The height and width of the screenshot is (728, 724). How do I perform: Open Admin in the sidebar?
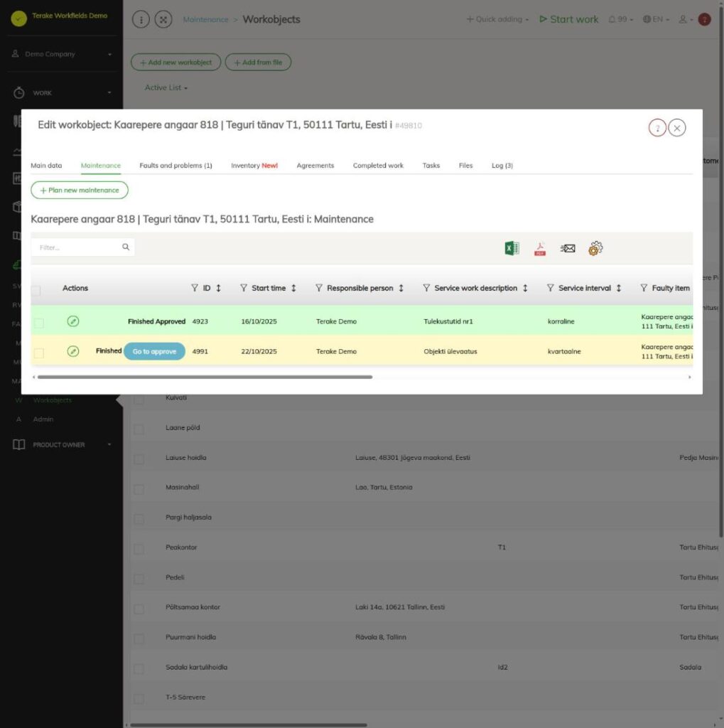click(x=43, y=419)
